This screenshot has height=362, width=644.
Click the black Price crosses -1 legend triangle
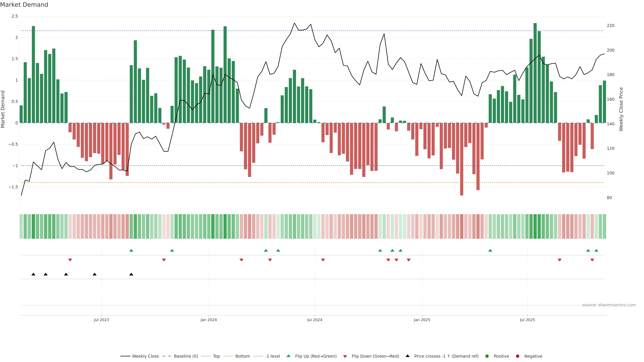pyautogui.click(x=408, y=356)
